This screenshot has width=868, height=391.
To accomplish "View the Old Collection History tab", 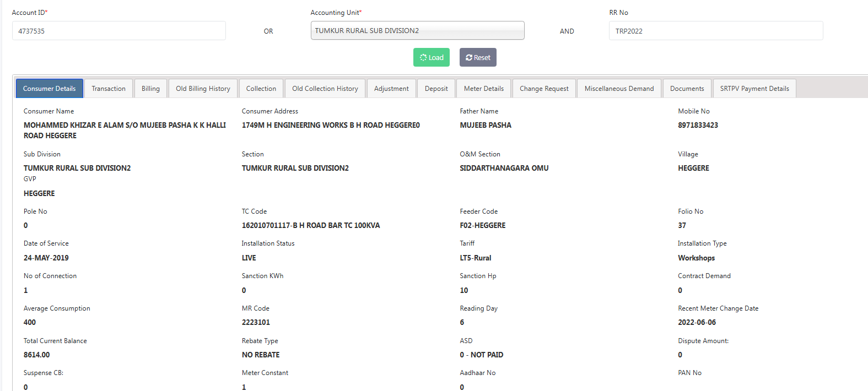I will coord(325,89).
